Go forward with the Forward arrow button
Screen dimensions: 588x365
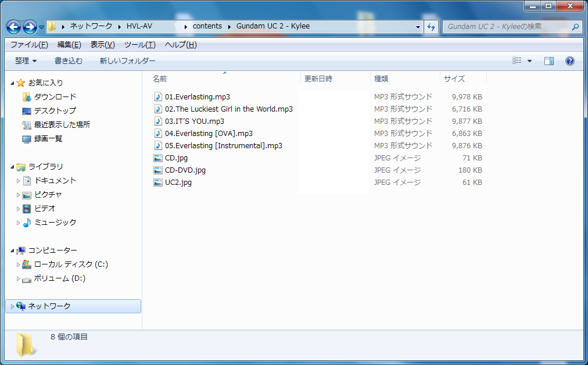pyautogui.click(x=30, y=27)
